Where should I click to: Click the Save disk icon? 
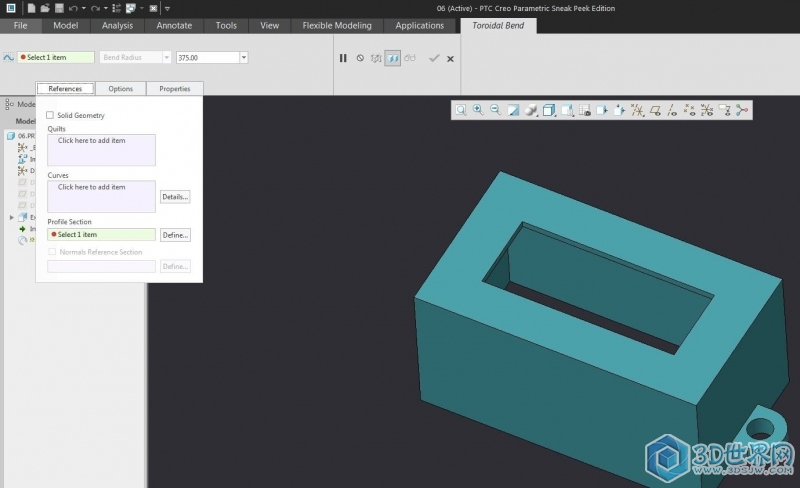(x=59, y=8)
